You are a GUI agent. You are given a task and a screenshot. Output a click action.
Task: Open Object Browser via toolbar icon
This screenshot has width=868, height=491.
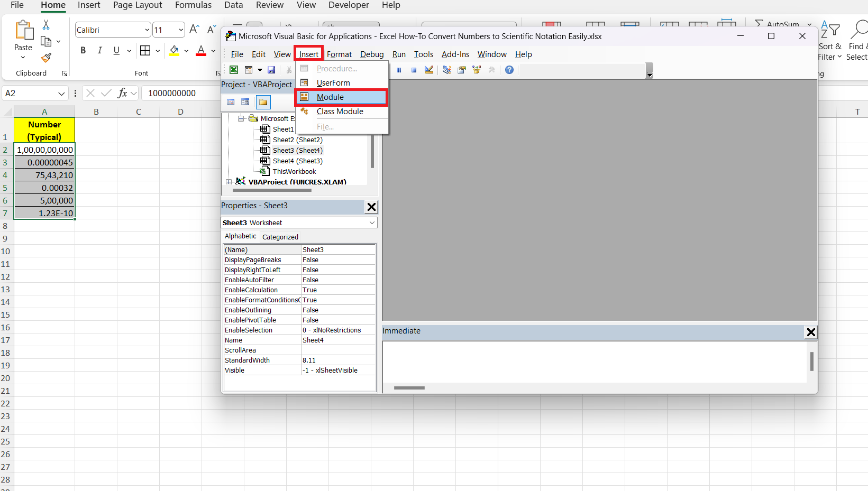[x=477, y=70]
